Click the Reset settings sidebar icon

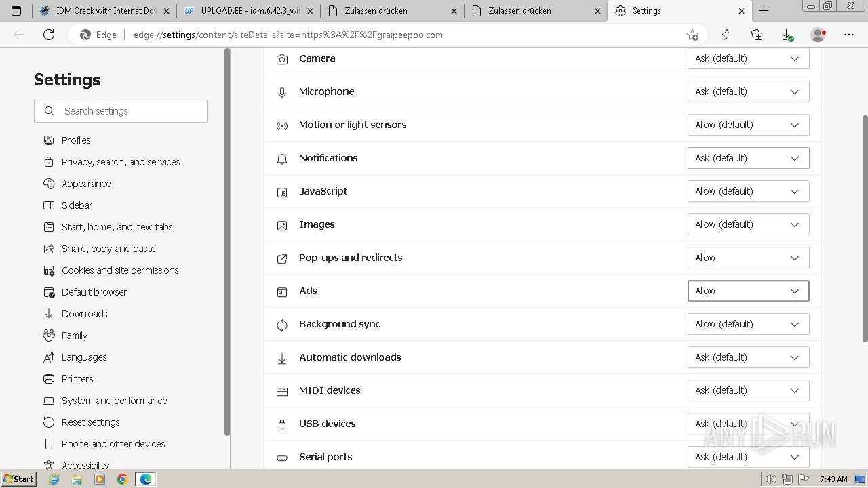49,422
